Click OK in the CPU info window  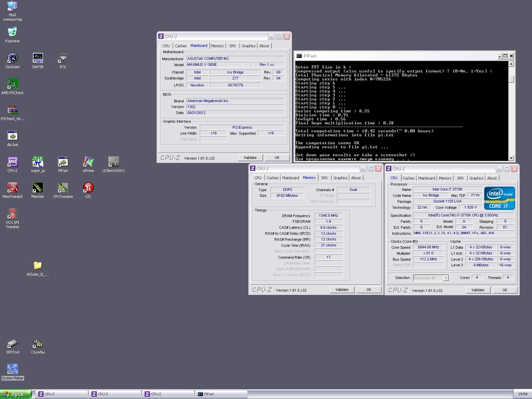(505, 290)
